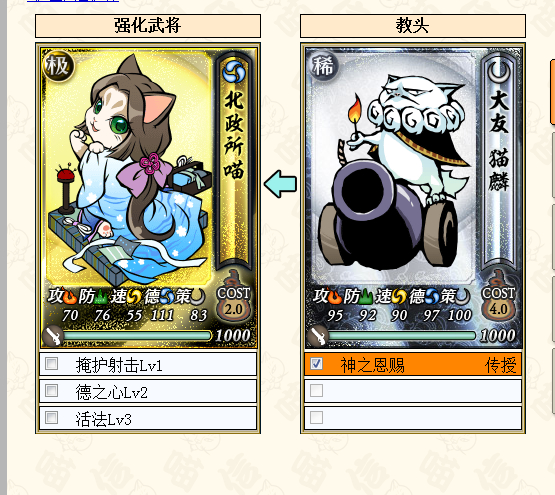
Task: Click the gun icon on right card's bar
Action: 318,335
